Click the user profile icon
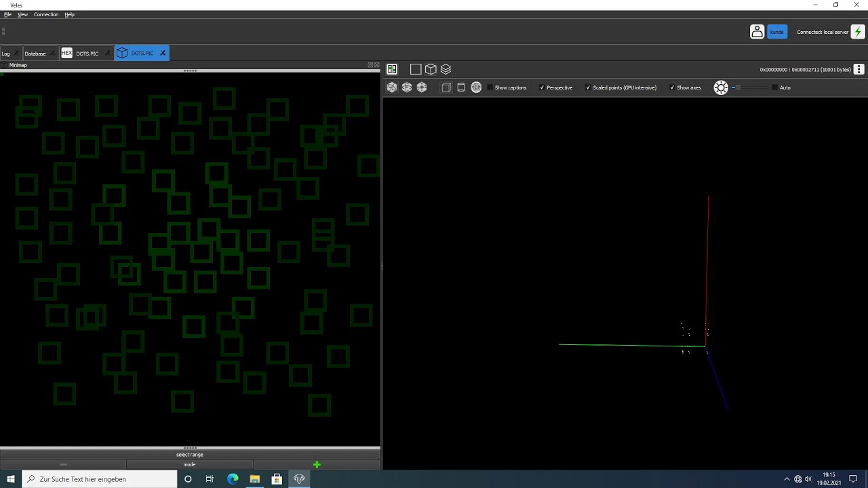This screenshot has height=488, width=868. tap(757, 32)
